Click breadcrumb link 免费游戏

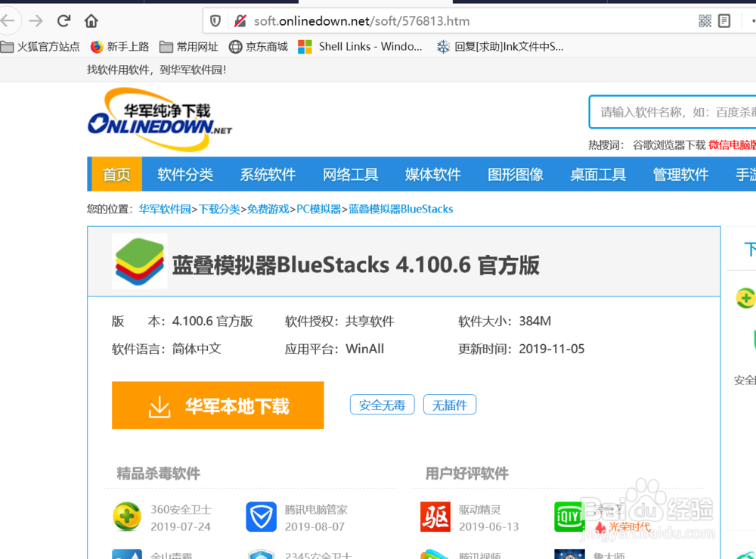(268, 209)
